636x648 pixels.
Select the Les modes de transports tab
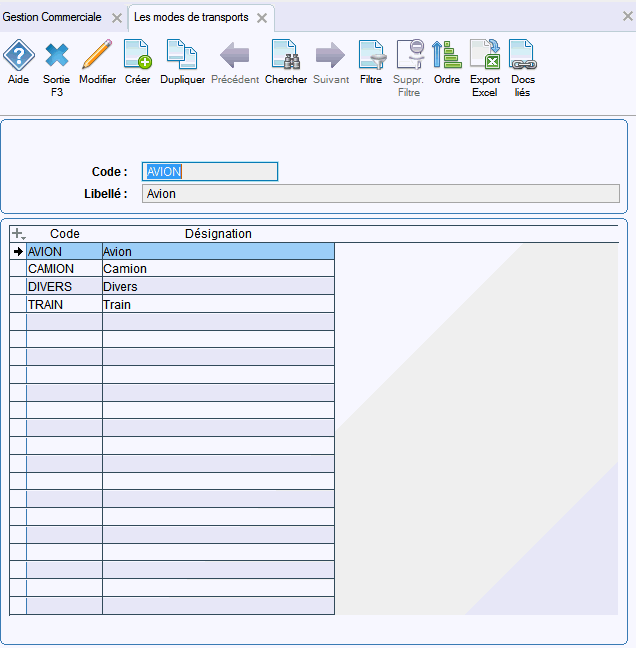click(x=191, y=17)
